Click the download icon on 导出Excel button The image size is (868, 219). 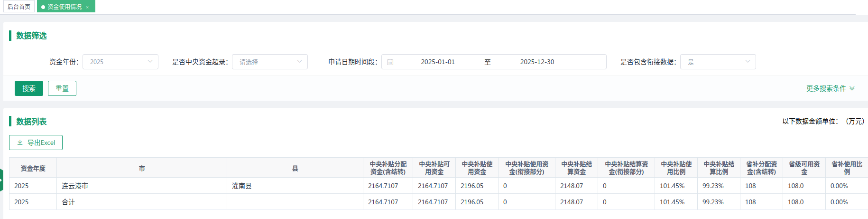[x=20, y=143]
